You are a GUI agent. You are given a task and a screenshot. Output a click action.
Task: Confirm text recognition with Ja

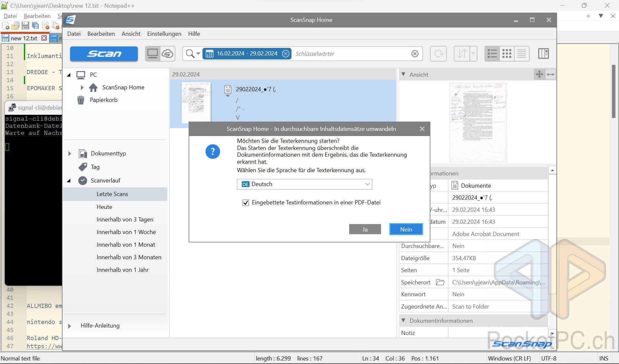point(365,229)
